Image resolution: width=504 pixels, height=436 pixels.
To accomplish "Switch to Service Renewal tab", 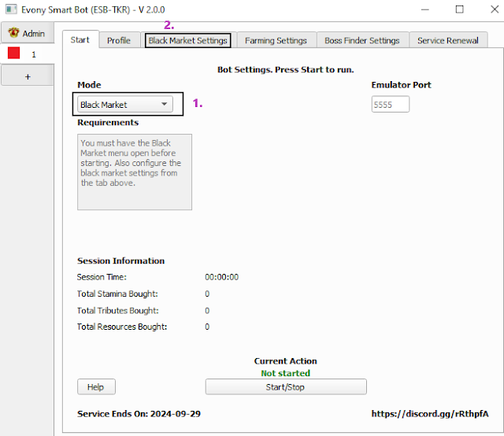I will 448,40.
